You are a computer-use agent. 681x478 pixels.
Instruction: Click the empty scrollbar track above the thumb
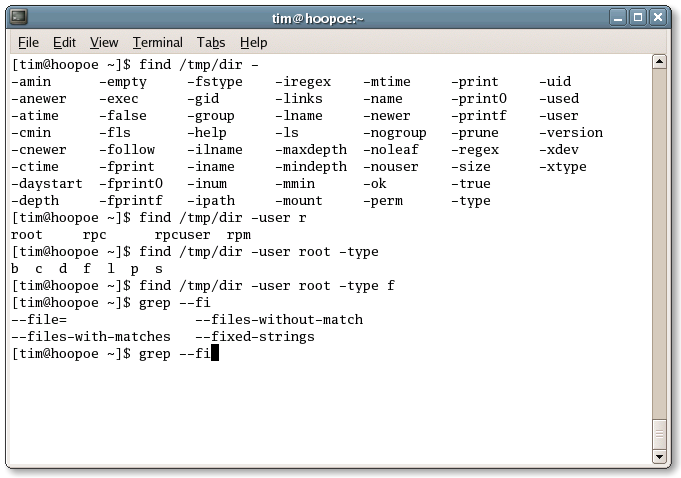coord(659,243)
